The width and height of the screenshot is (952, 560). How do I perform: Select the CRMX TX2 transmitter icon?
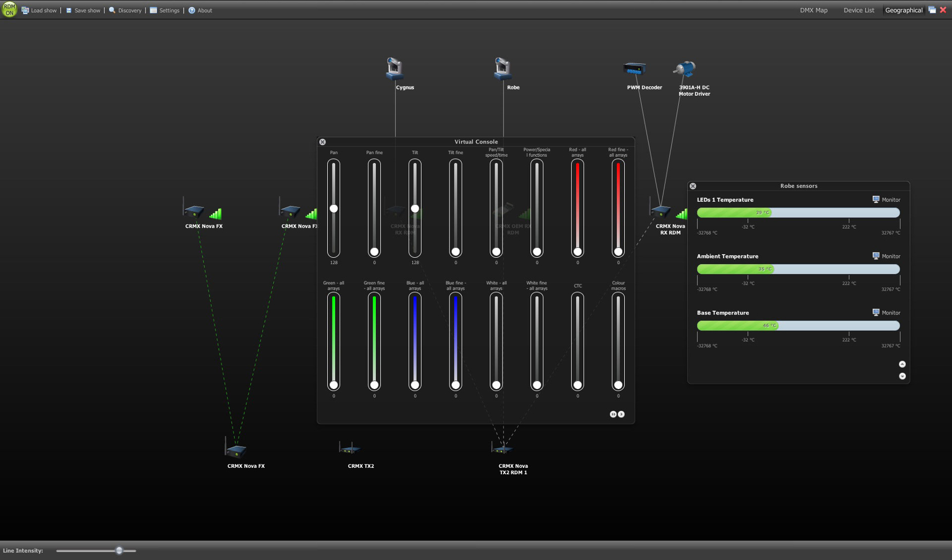point(349,449)
